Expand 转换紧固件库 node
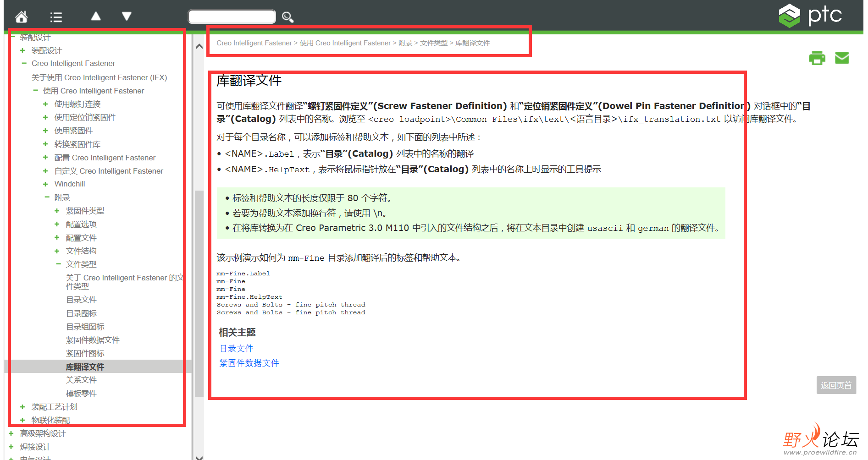This screenshot has width=868, height=460. pos(45,144)
